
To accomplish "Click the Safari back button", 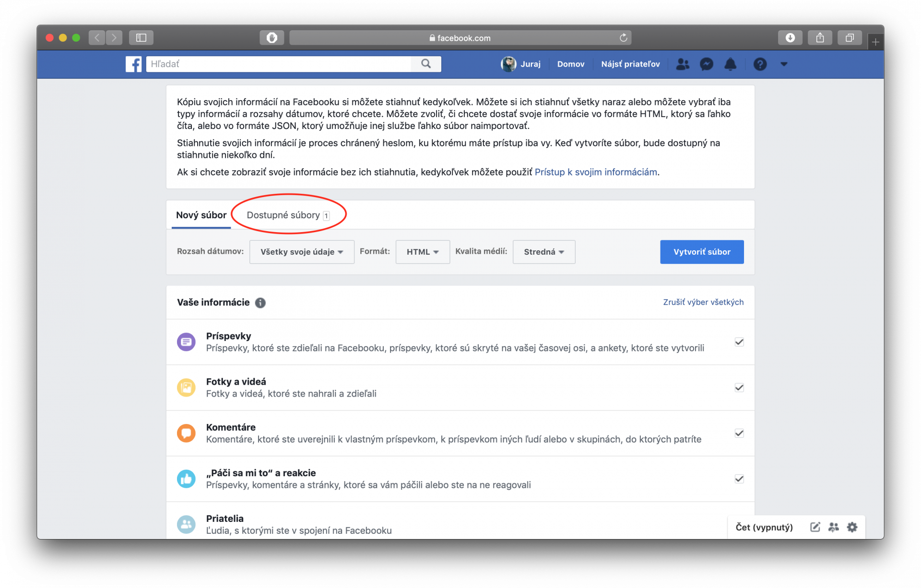I will [97, 37].
